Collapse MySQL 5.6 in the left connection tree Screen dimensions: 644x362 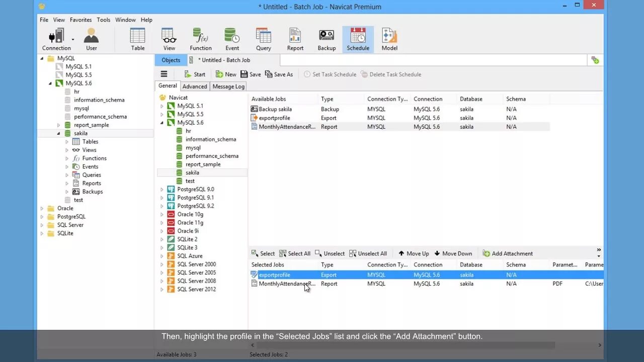coord(50,83)
